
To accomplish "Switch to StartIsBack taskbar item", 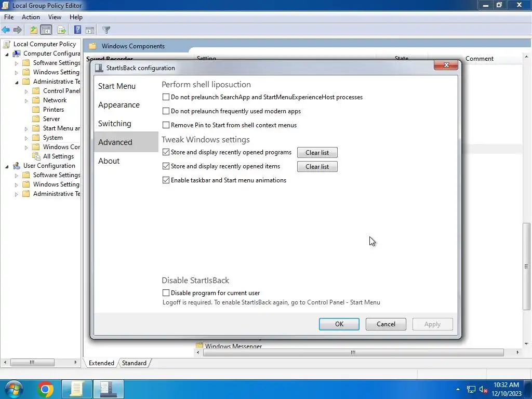I will tap(108, 389).
